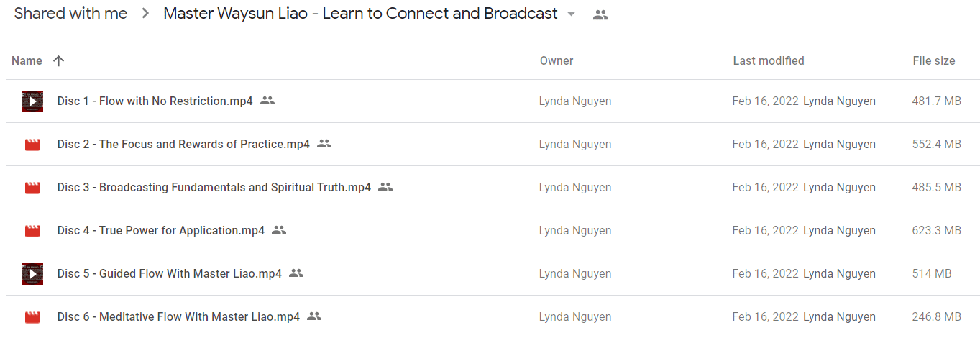The width and height of the screenshot is (980, 338).
Task: Expand the folder name dropdown arrow
Action: (x=572, y=14)
